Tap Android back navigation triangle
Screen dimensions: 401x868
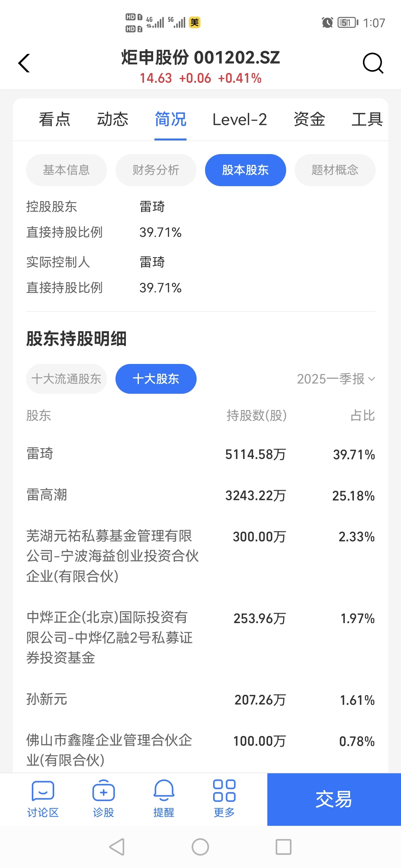(x=117, y=847)
